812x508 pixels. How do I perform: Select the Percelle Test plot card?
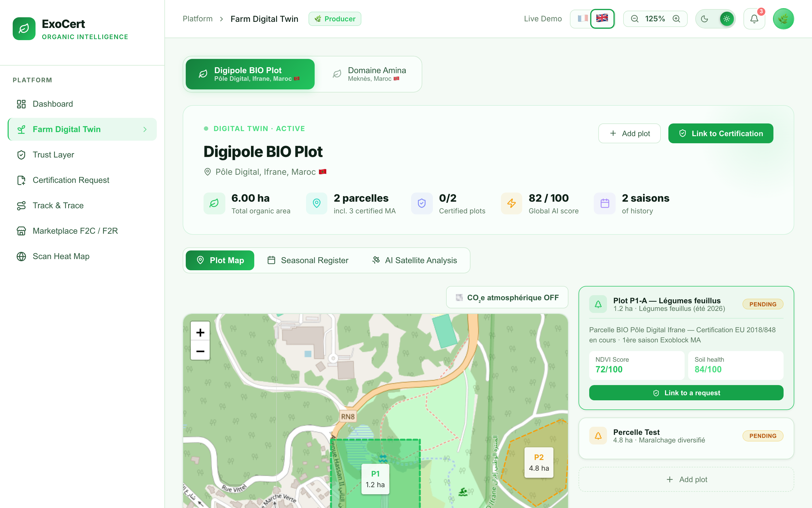(x=686, y=438)
